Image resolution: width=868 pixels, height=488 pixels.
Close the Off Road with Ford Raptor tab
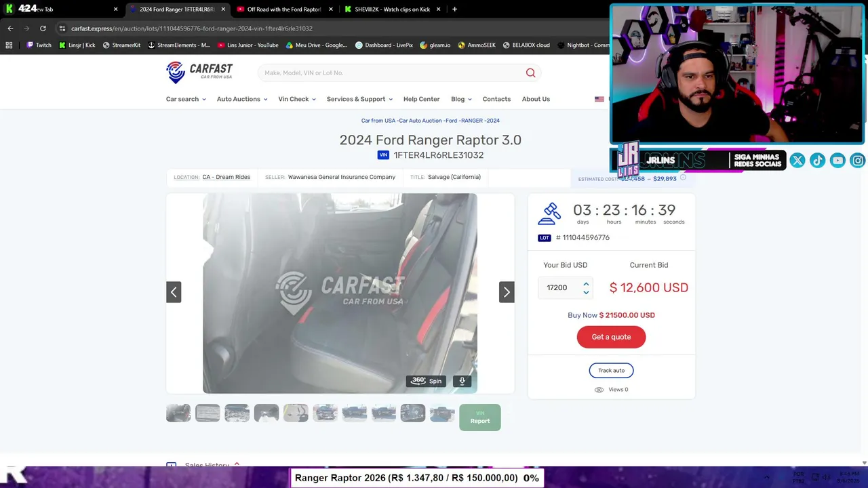pos(331,9)
